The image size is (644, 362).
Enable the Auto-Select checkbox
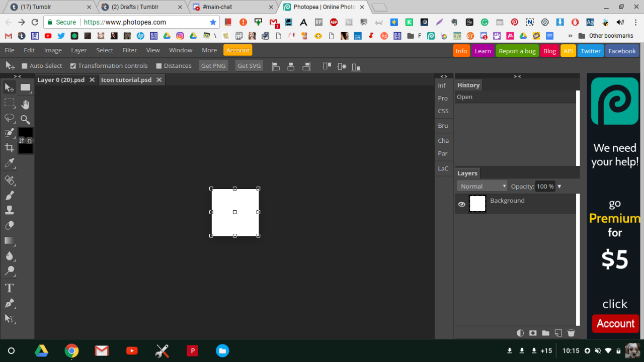pyautogui.click(x=23, y=65)
